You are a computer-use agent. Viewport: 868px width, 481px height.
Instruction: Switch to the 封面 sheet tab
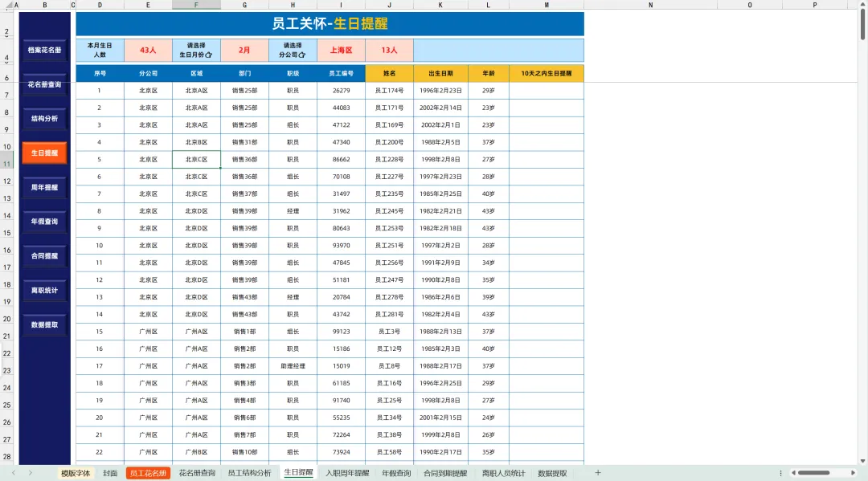(110, 473)
